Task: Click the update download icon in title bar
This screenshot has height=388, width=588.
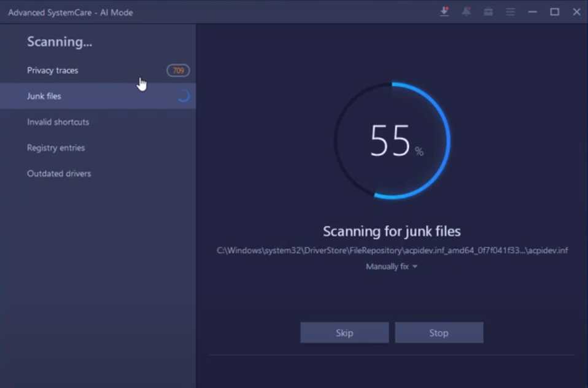Action: point(444,12)
